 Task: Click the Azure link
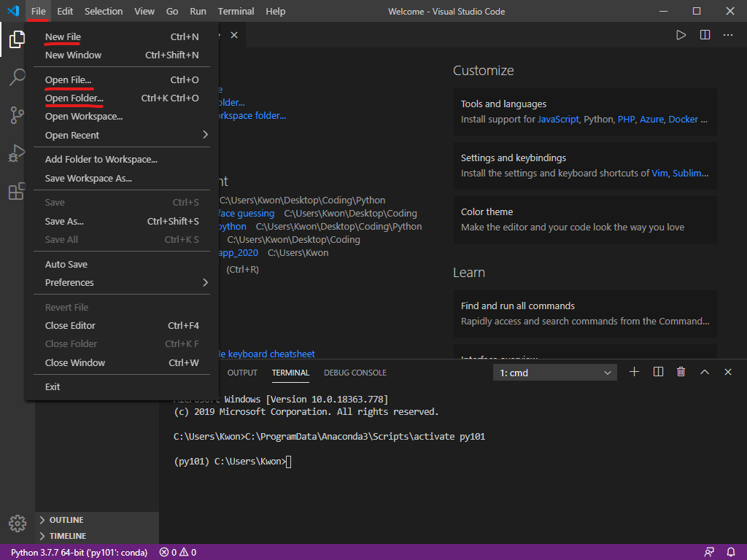coord(651,120)
